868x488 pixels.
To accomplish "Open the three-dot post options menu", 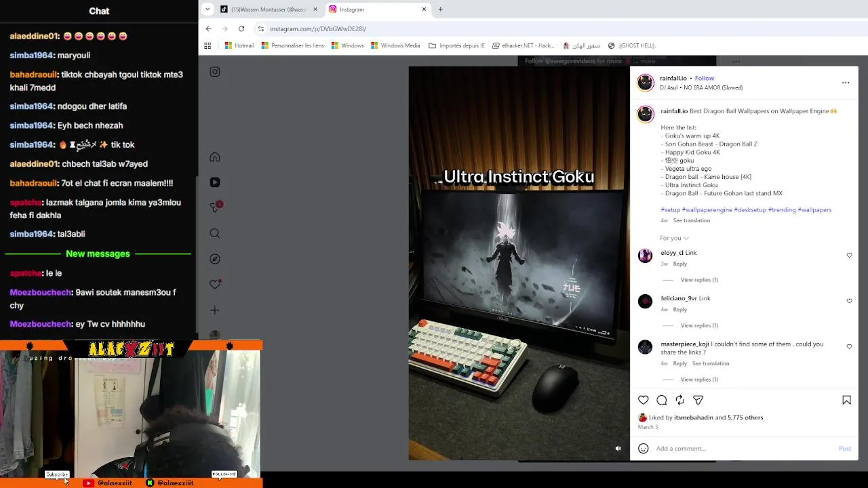I will point(846,83).
